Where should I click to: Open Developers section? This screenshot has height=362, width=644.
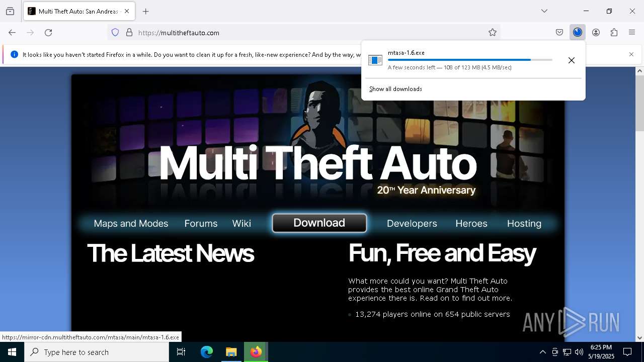point(412,223)
